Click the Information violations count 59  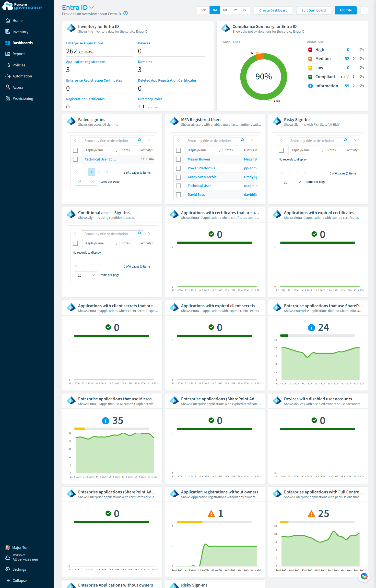[347, 86]
